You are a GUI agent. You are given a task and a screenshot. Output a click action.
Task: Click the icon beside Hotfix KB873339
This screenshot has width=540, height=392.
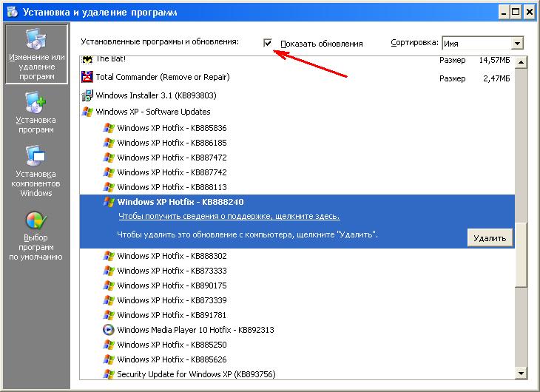click(x=109, y=300)
